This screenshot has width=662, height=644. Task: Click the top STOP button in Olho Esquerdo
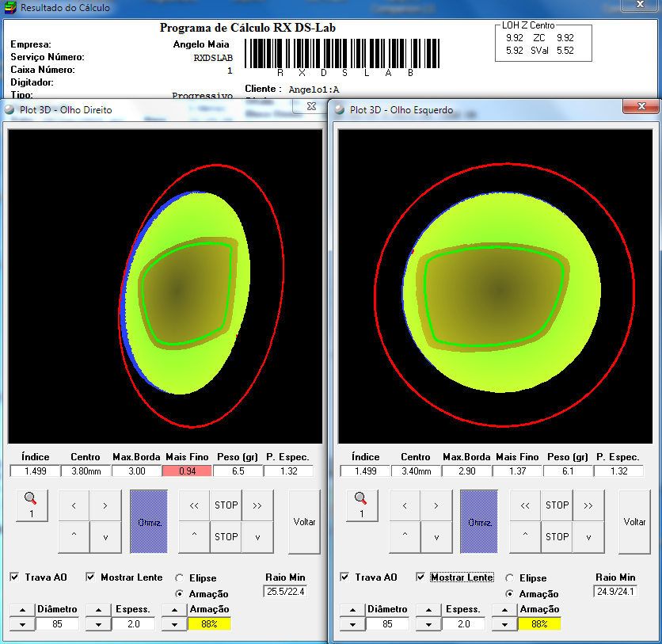tap(557, 505)
